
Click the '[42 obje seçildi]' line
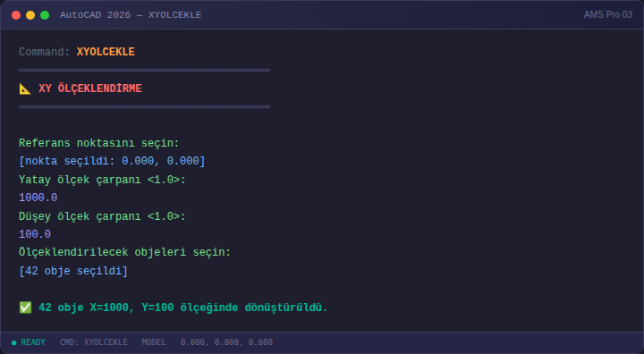click(73, 271)
